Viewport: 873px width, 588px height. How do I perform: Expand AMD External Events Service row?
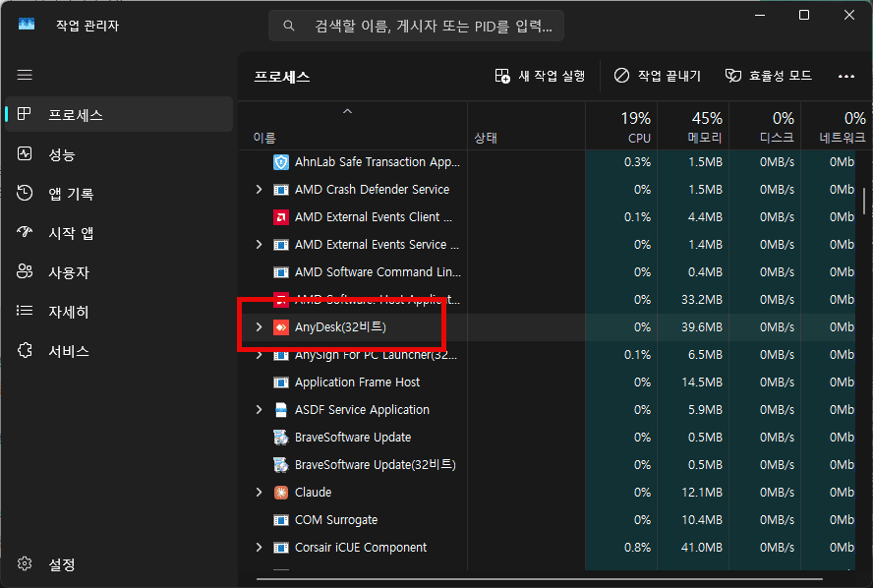click(x=259, y=245)
